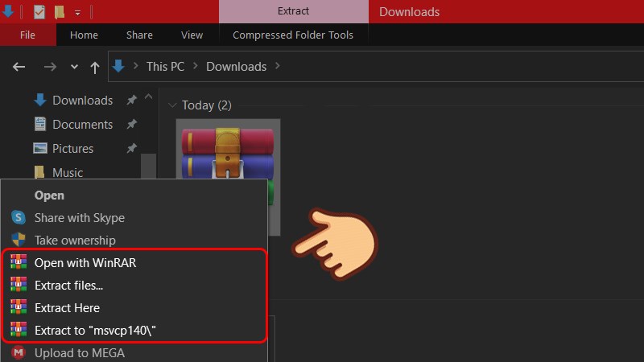The image size is (644, 362).
Task: Click the Take ownership shield icon
Action: (19, 241)
